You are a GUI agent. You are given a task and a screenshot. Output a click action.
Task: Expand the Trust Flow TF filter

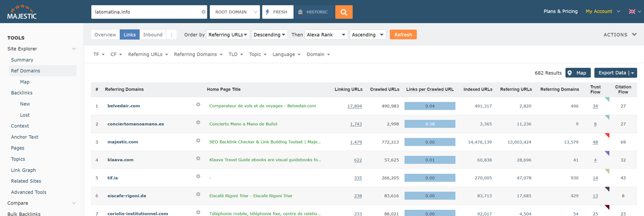point(99,55)
